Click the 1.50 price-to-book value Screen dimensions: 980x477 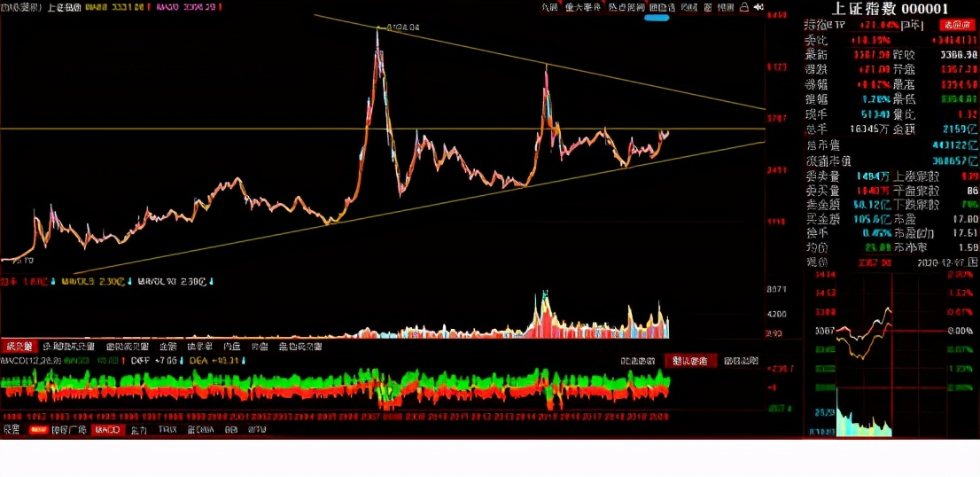point(968,247)
